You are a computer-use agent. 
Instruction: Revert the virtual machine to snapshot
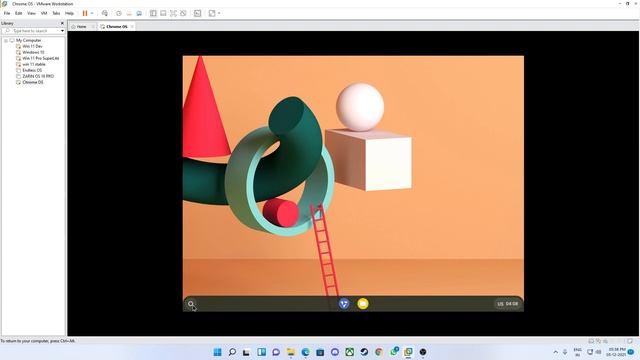point(129,13)
